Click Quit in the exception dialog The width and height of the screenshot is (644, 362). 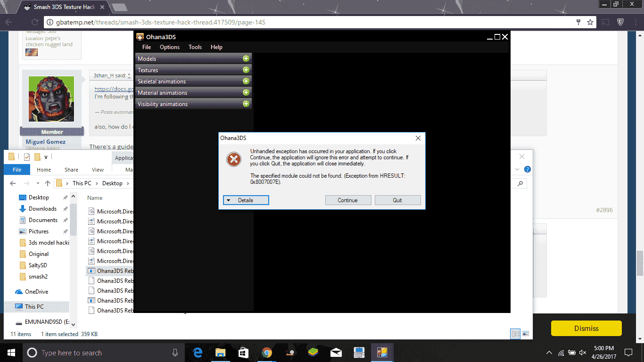click(x=397, y=200)
